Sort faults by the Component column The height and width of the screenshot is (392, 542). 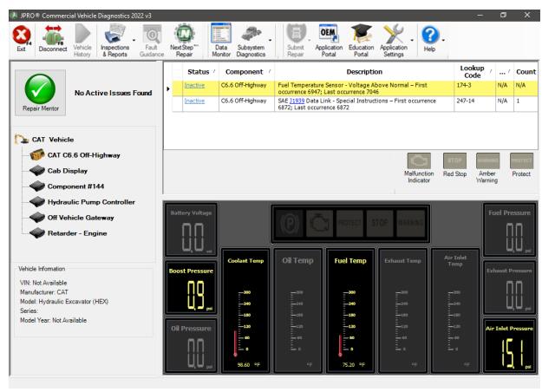pos(247,72)
